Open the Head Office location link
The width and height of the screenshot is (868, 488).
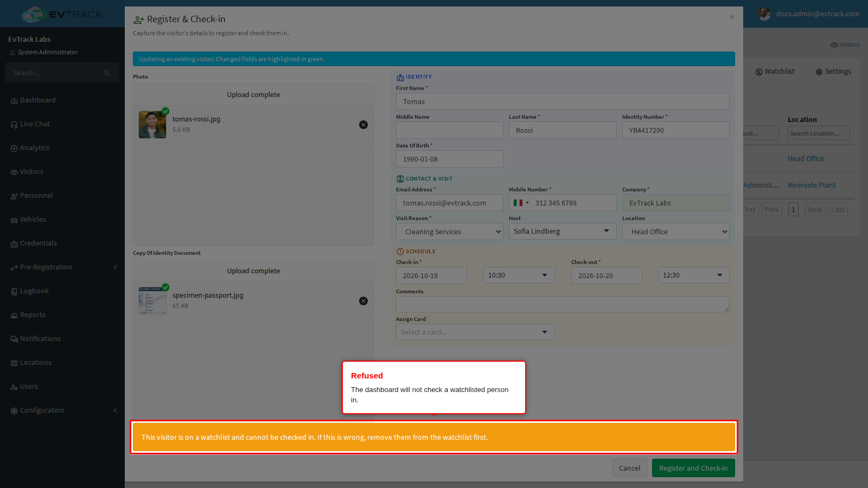pyautogui.click(x=806, y=159)
